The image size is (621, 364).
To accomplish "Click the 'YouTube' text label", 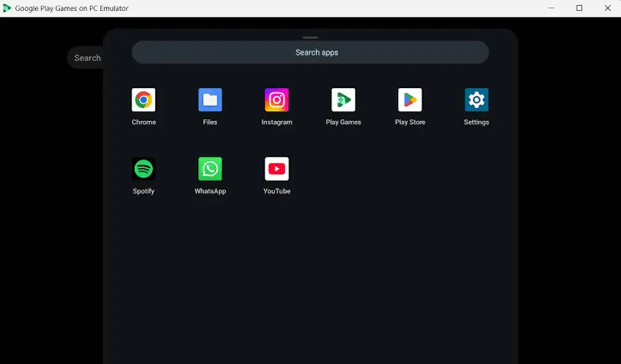I will click(277, 191).
